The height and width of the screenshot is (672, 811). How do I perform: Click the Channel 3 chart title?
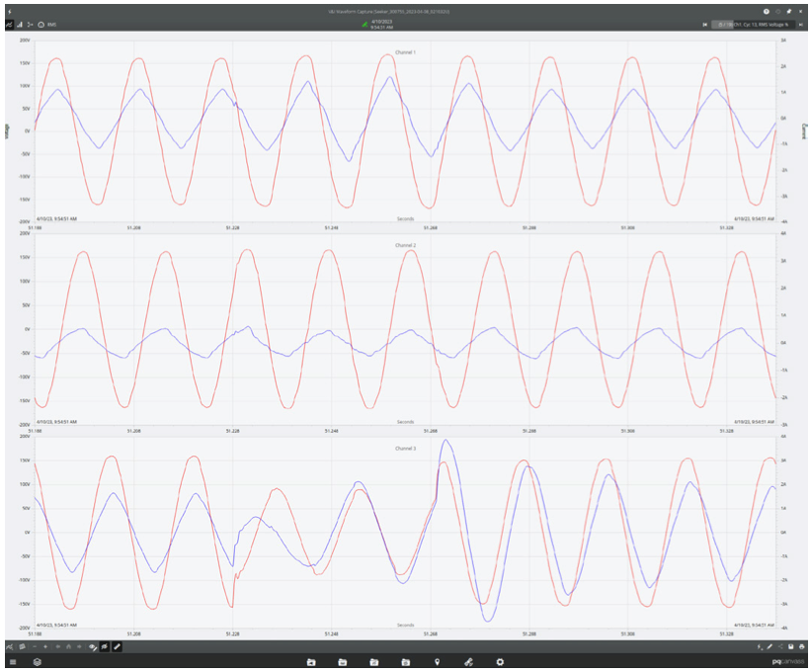click(405, 449)
